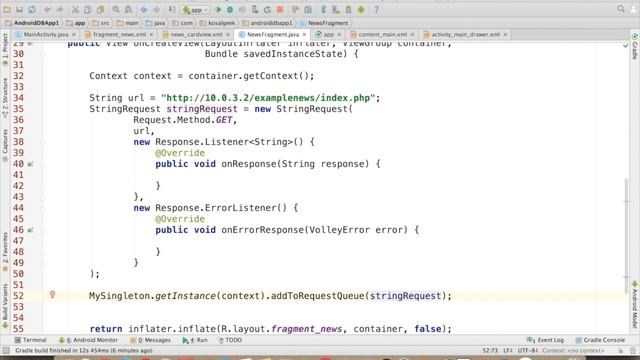Click the Undo arrow icon

tap(48, 9)
